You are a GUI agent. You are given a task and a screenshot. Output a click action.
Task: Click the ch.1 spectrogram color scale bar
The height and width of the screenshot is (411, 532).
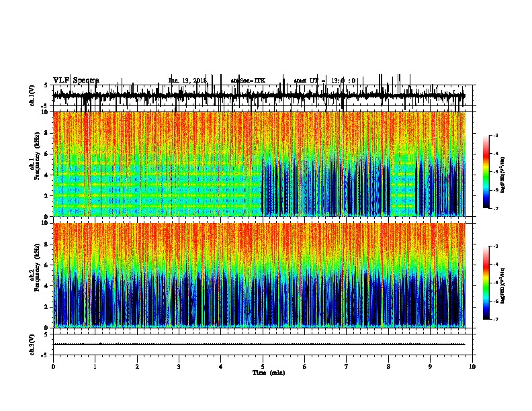486,172
